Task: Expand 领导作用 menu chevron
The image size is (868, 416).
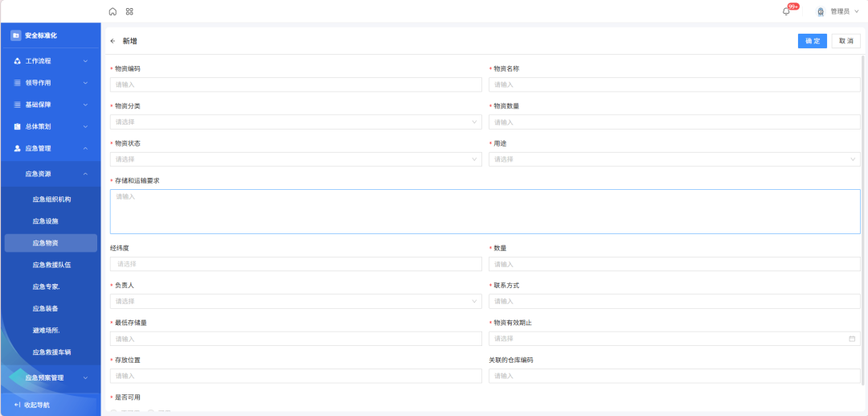Action: (x=85, y=83)
